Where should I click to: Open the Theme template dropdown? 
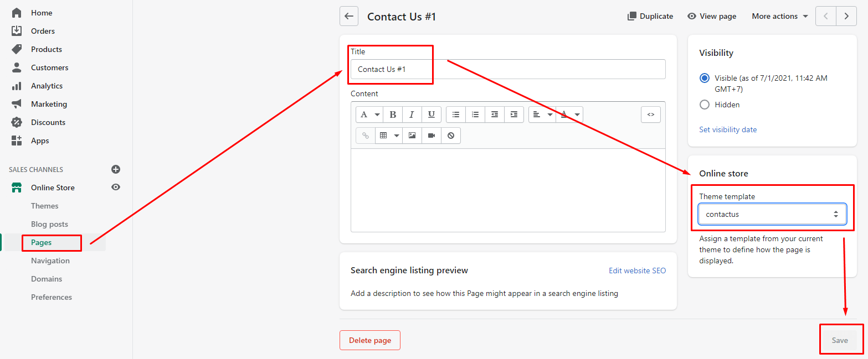click(x=772, y=214)
